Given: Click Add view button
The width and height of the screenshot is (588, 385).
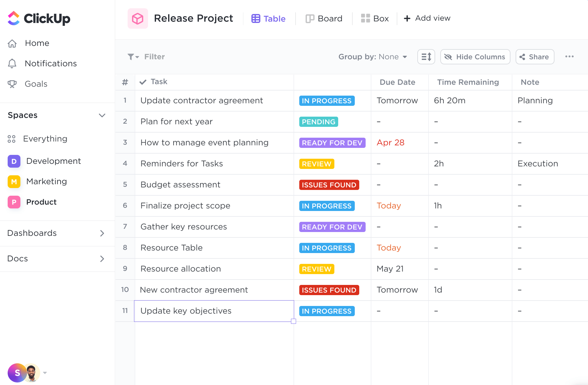Looking at the screenshot, I should click(427, 18).
